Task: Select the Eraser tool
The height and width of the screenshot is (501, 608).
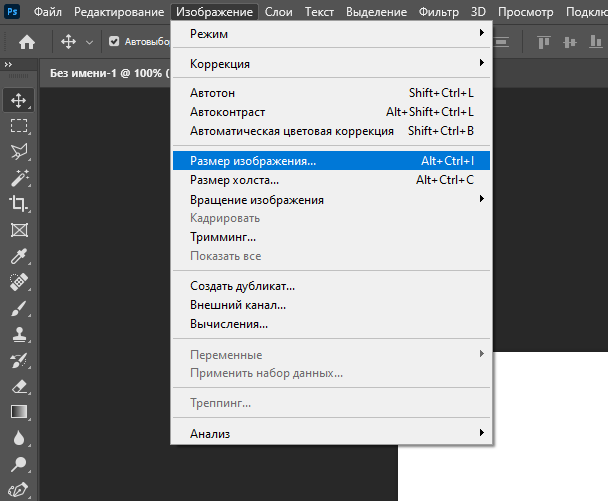Action: click(x=19, y=387)
